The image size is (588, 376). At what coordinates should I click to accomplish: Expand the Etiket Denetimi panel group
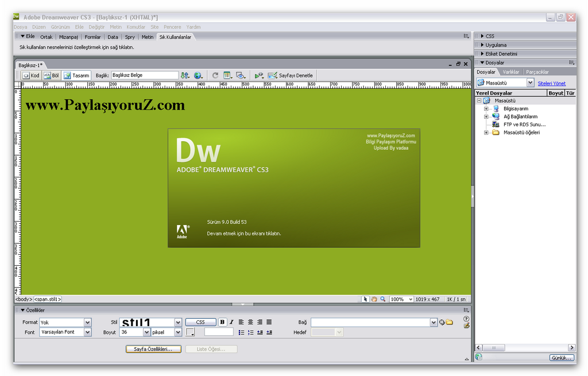click(482, 53)
